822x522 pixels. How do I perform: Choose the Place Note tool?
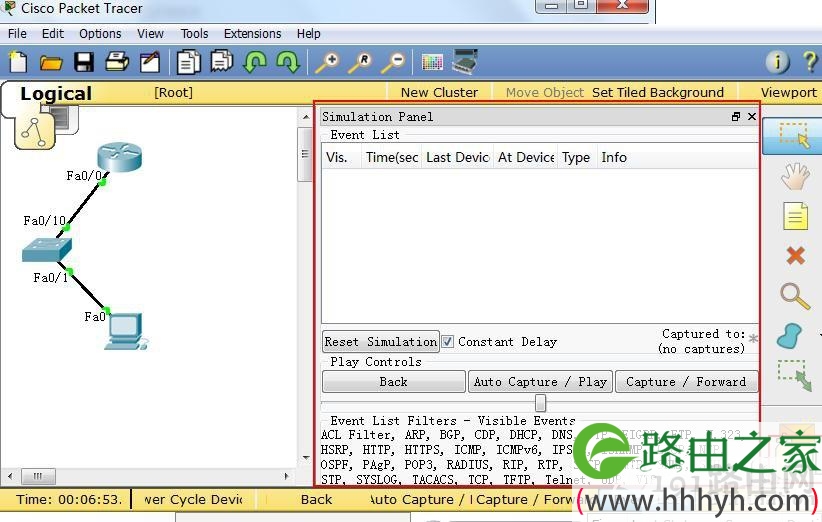[795, 216]
